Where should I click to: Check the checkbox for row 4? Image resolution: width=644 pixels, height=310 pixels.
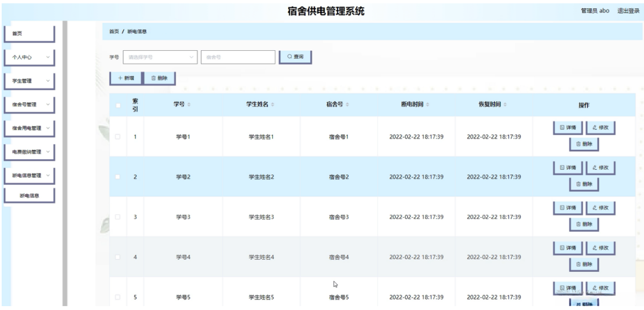[118, 258]
